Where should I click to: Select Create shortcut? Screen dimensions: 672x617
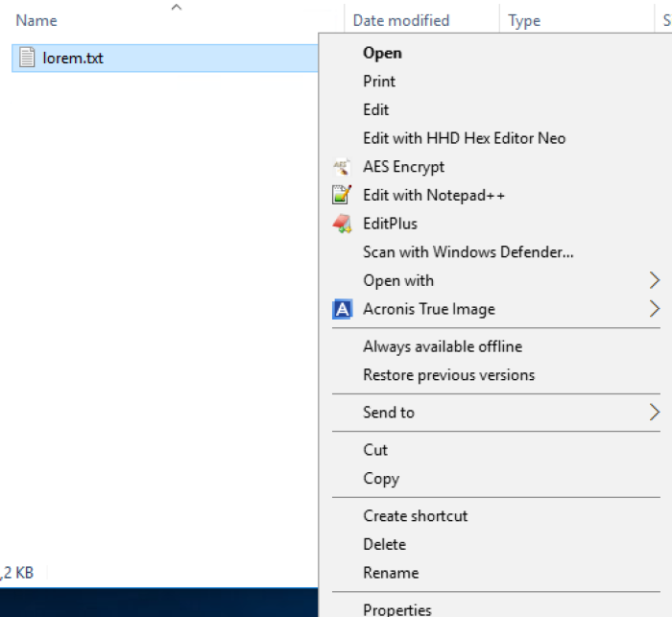point(496,516)
